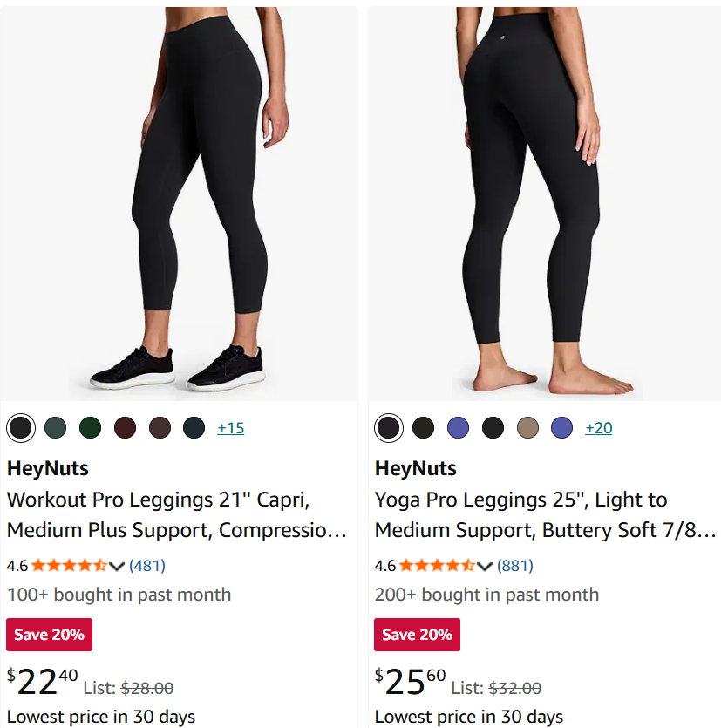This screenshot has height=728, width=721.
Task: Show +20 more colors for Yoga leggings
Action: [x=598, y=427]
